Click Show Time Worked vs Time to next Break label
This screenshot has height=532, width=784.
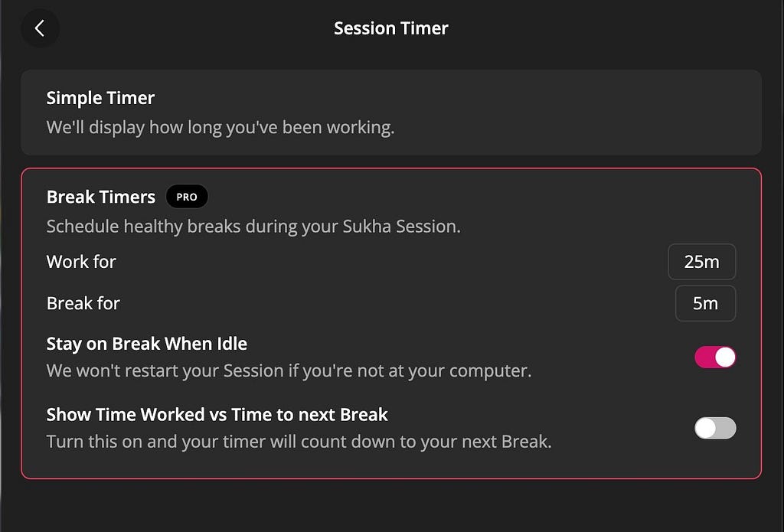[x=217, y=414]
